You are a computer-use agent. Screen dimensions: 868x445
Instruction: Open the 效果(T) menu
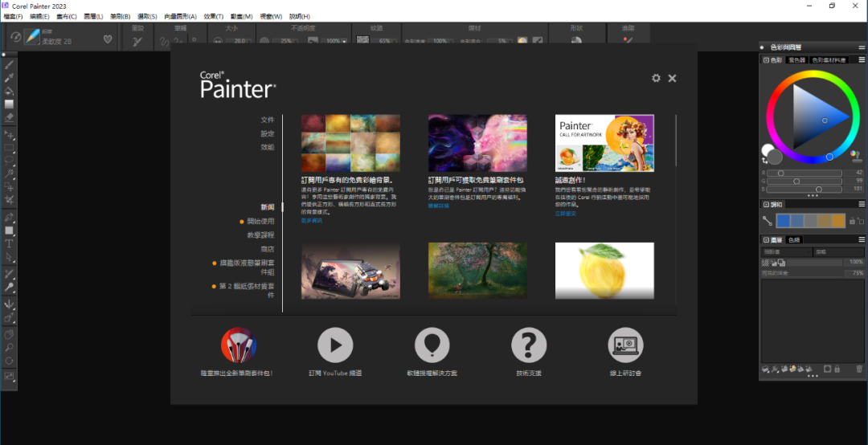213,17
